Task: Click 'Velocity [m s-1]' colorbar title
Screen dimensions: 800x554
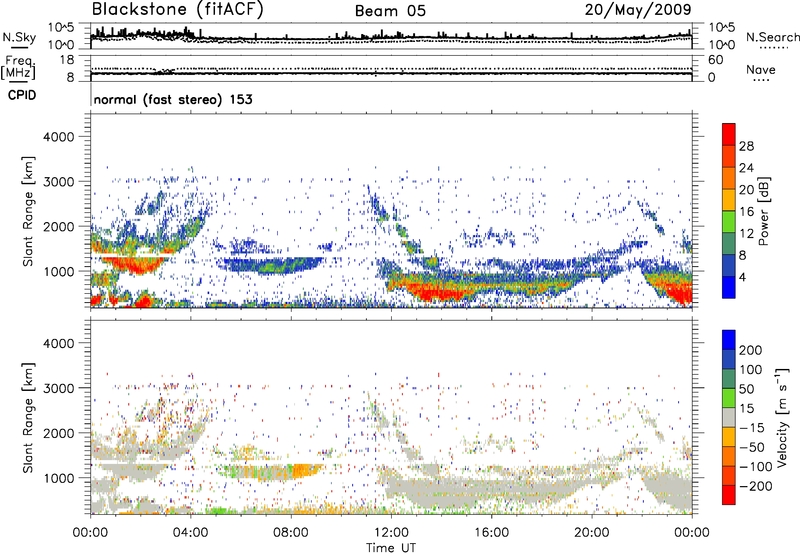Action: 782,417
